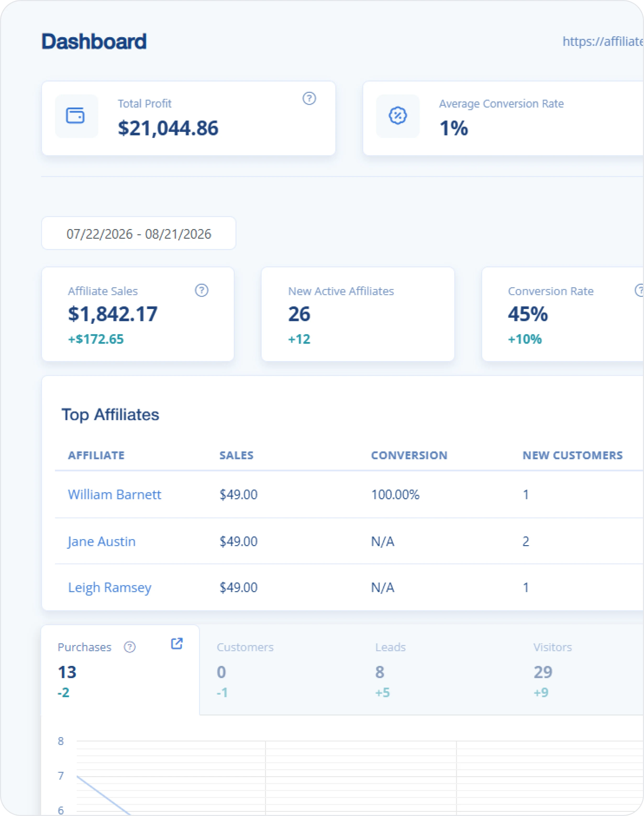Viewport: 644px width, 816px height.
Task: Click the Total Profit help question icon
Action: point(309,98)
